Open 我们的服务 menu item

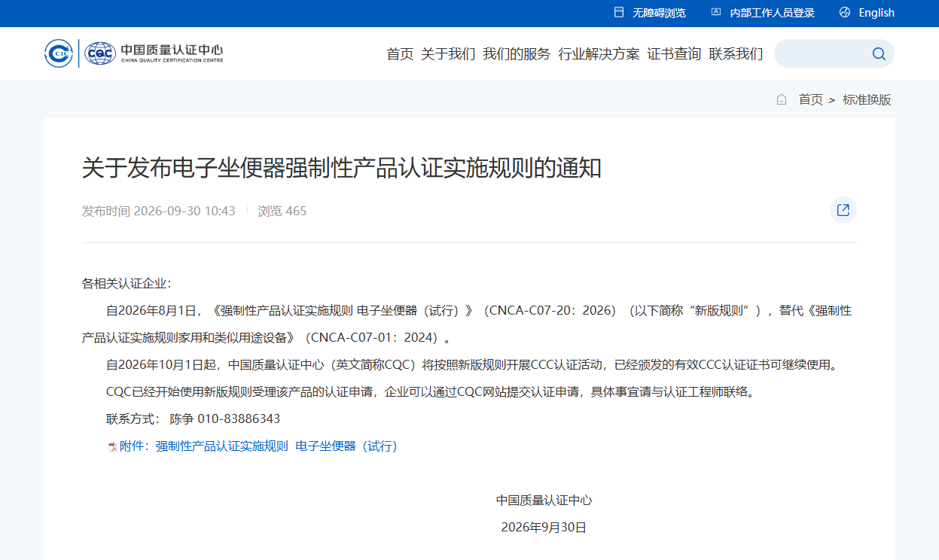click(517, 53)
